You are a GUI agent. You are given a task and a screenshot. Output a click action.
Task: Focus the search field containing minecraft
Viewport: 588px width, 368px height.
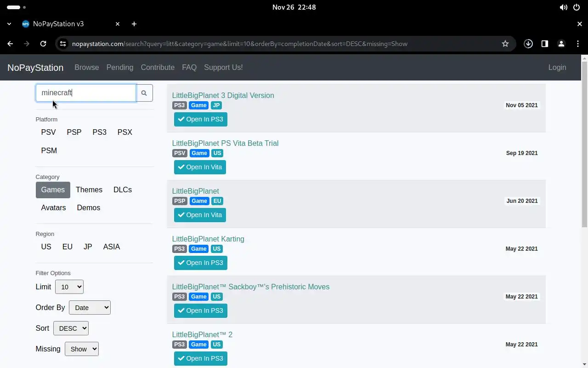[86, 93]
